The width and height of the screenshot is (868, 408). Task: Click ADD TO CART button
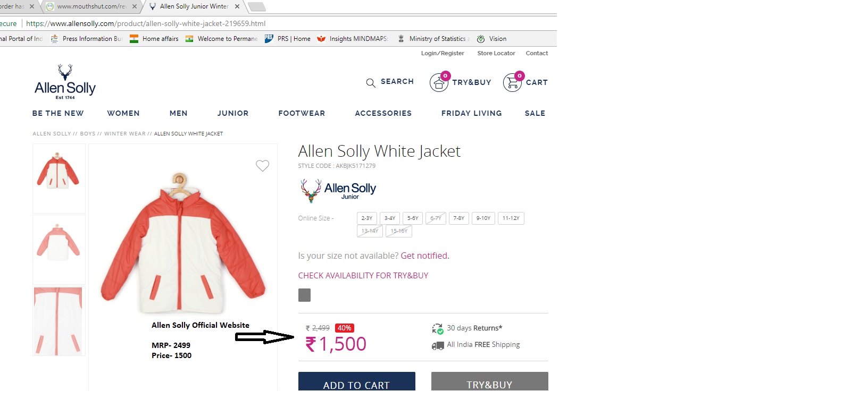point(357,381)
